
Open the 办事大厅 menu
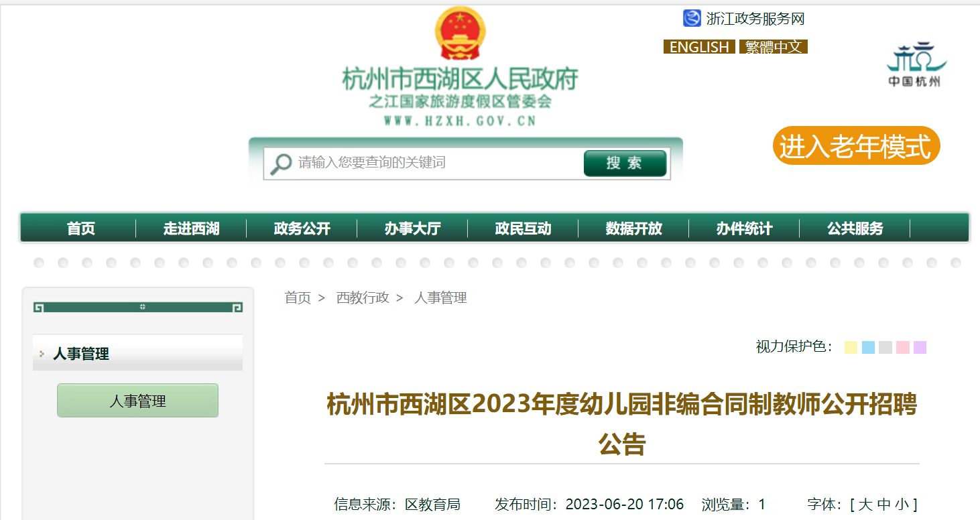click(x=412, y=229)
